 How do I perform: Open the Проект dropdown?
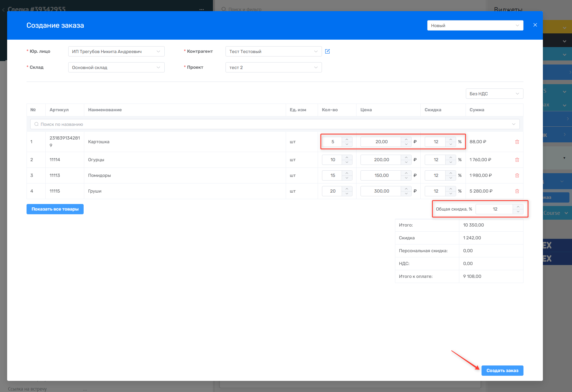(x=273, y=67)
